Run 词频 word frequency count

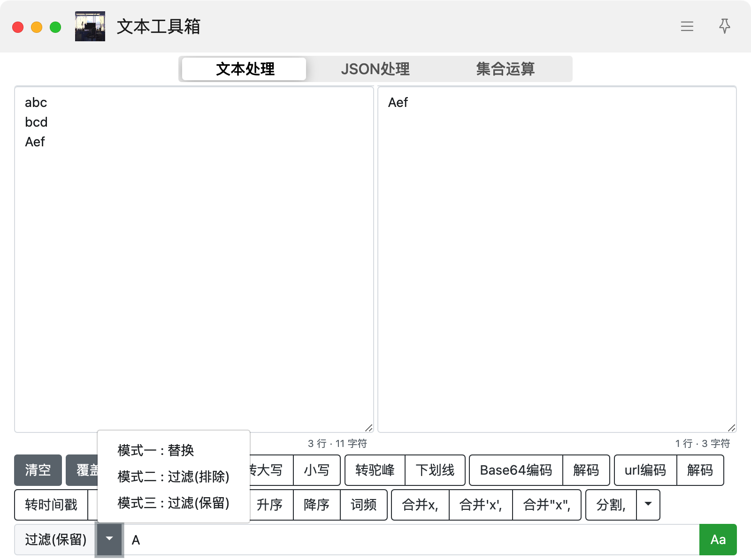(x=363, y=505)
